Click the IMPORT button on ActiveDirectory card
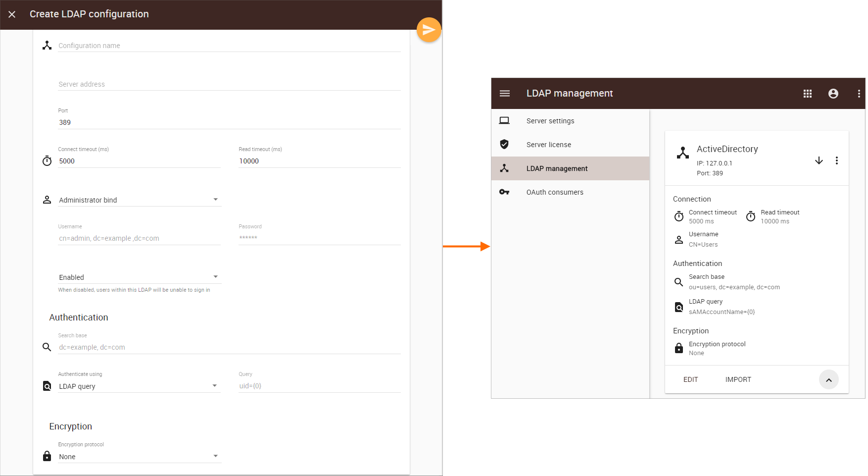868x476 pixels. click(x=738, y=379)
